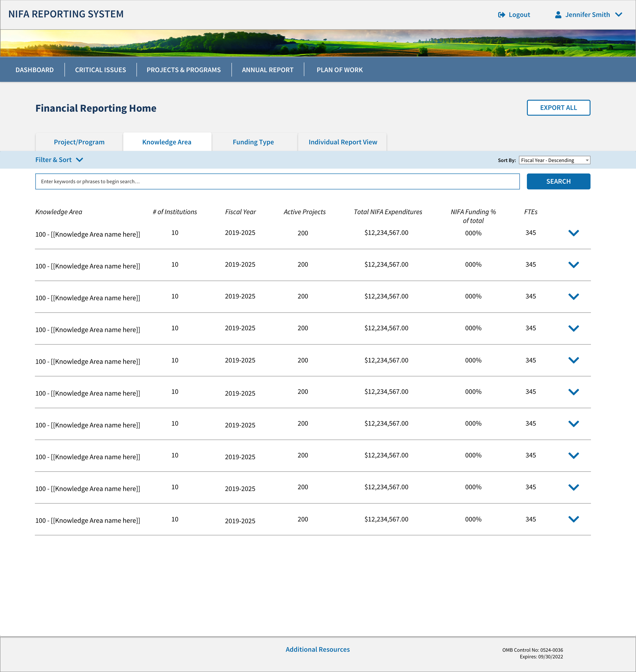
Task: Switch to the Project/Program tab
Action: [x=79, y=142]
